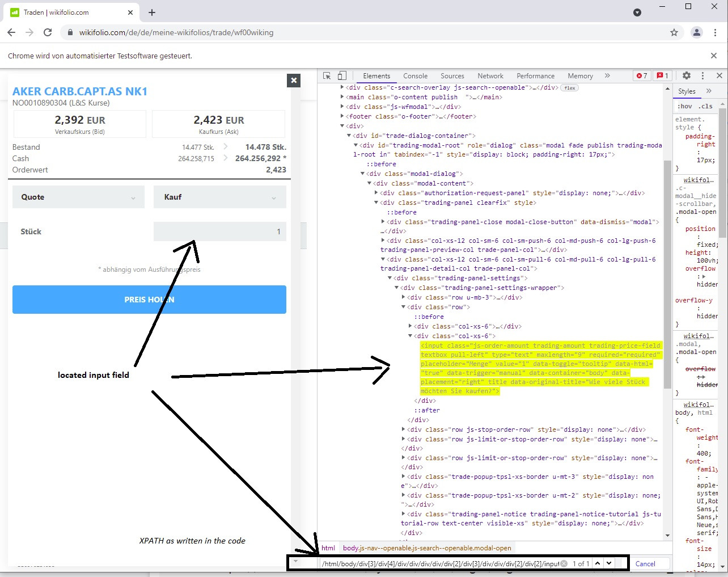Expand the footer o-footer node
The width and height of the screenshot is (728, 577).
342,116
